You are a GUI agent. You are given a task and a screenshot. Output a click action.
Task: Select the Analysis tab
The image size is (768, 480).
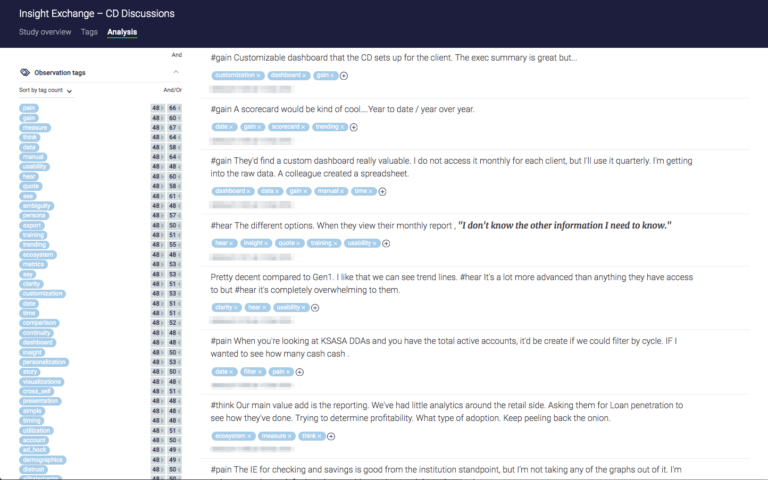[x=122, y=32]
